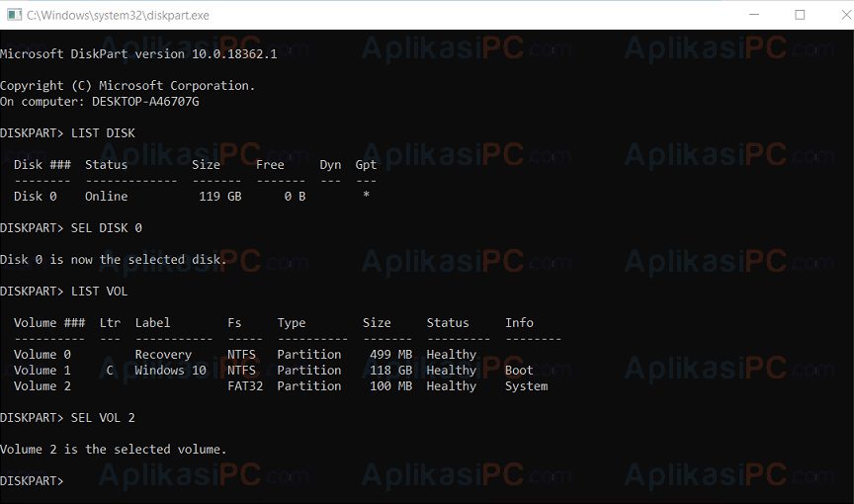Click the '499 MB' size value
854x504 pixels.
(391, 355)
